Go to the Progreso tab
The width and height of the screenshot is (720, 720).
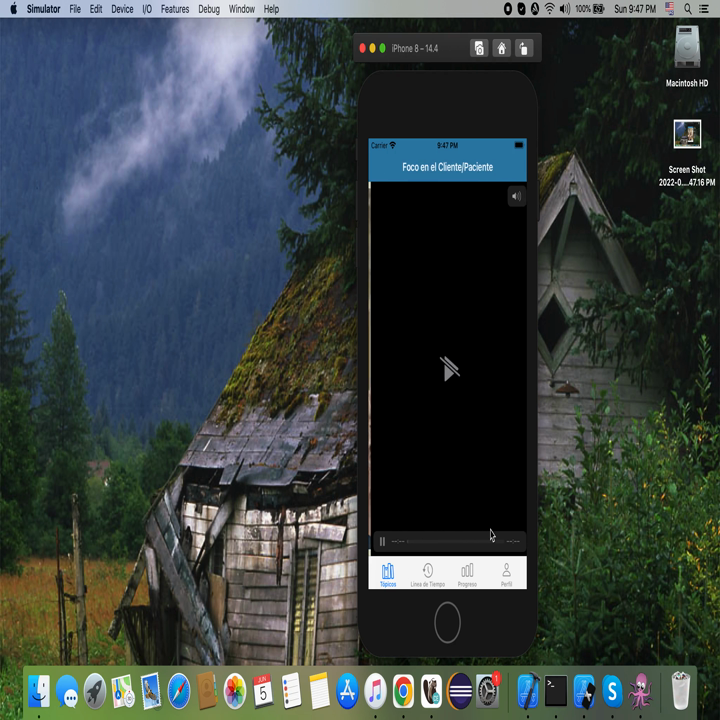point(467,574)
